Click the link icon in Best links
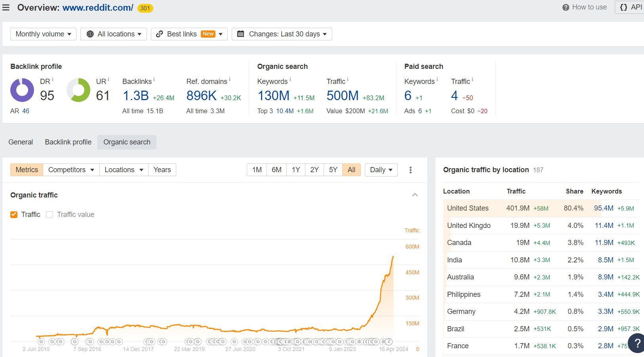 (159, 34)
